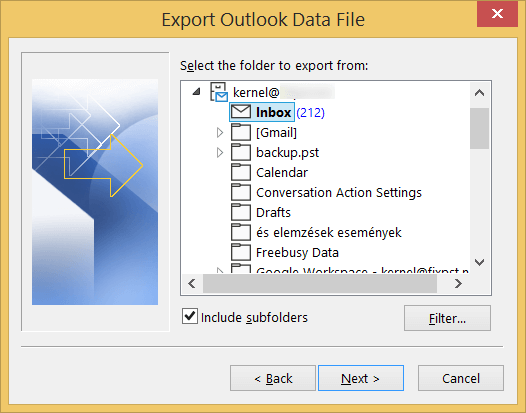526x413 pixels.
Task: Click the horizontal scrollbar thumb
Action: pos(320,283)
